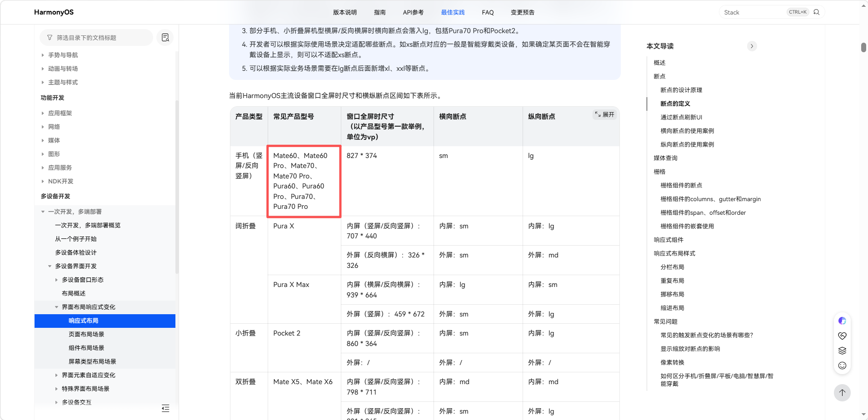Click the Pocket 2 table cell
The width and height of the screenshot is (868, 420).
(304, 348)
